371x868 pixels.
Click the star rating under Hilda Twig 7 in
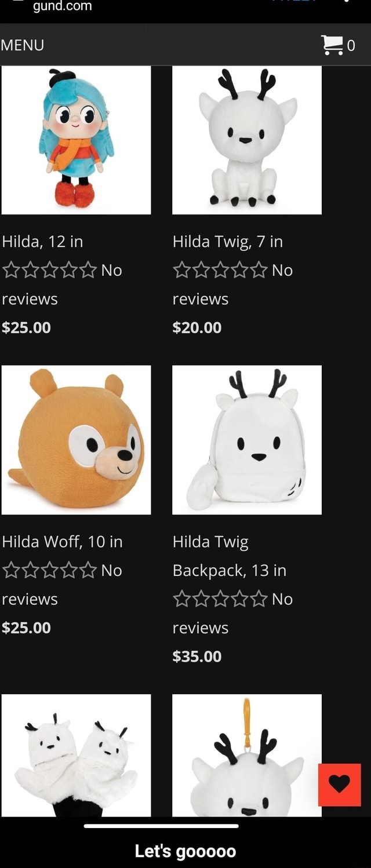220,271
